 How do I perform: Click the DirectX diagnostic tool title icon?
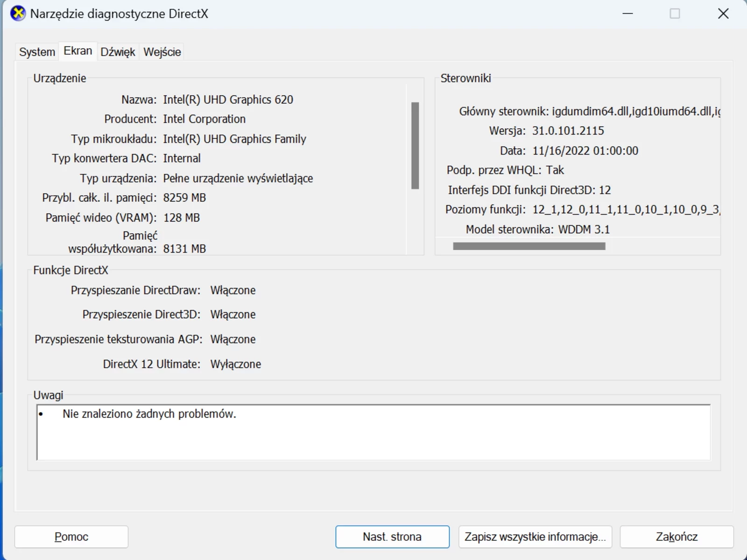(x=18, y=14)
